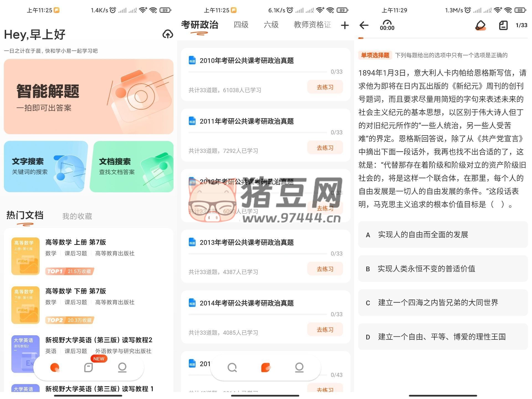This screenshot has width=532, height=399.
Task: Click the battery 88 icon in quiz status bar
Action: [x=520, y=10]
